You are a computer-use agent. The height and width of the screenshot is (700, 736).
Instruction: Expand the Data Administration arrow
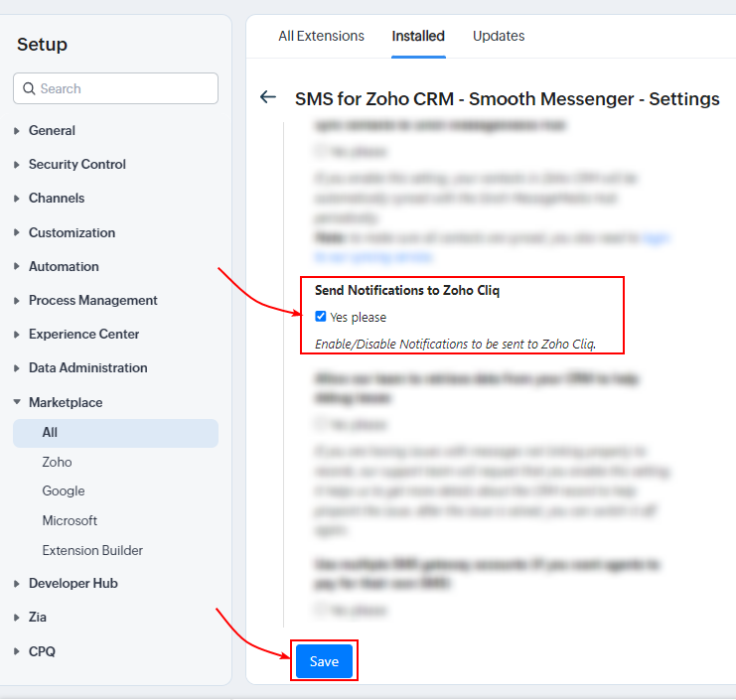(x=17, y=368)
